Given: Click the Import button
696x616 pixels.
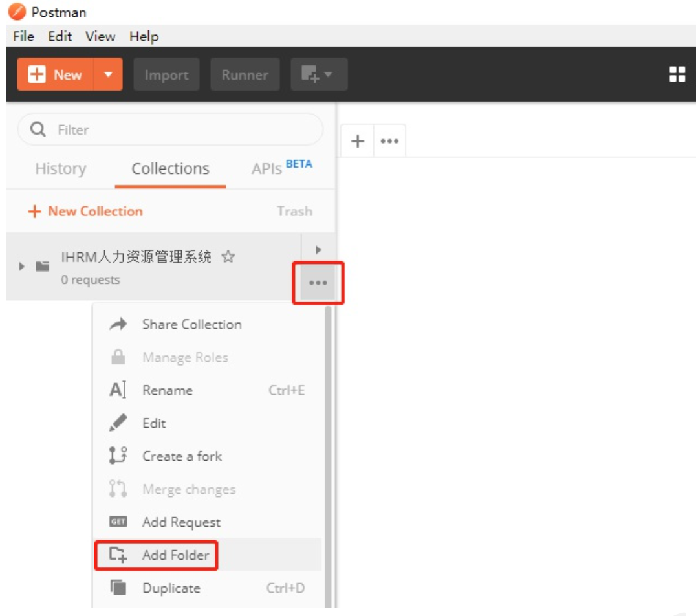Looking at the screenshot, I should point(166,74).
